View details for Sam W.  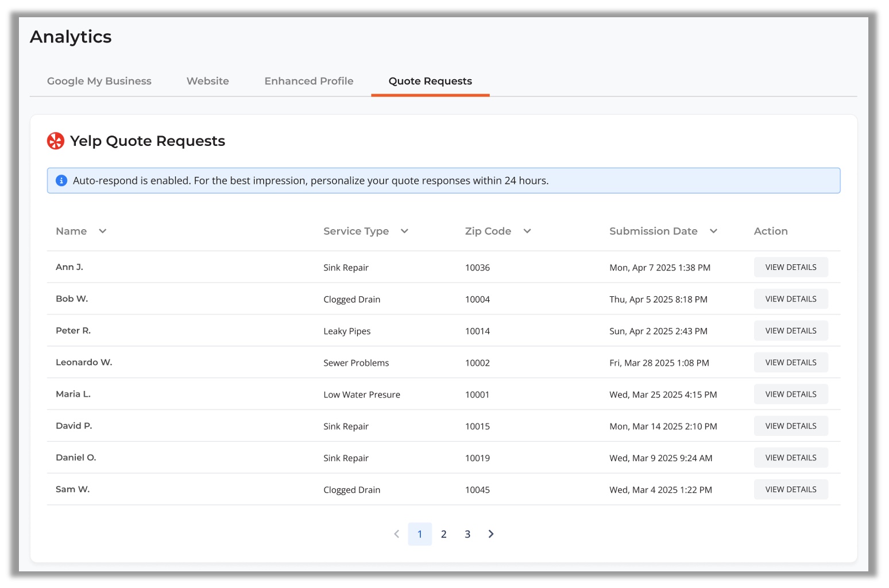(791, 490)
